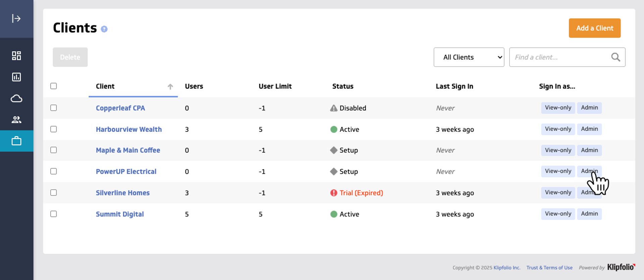This screenshot has width=644, height=280.
Task: Click the help icon beside Clients title
Action: click(104, 29)
